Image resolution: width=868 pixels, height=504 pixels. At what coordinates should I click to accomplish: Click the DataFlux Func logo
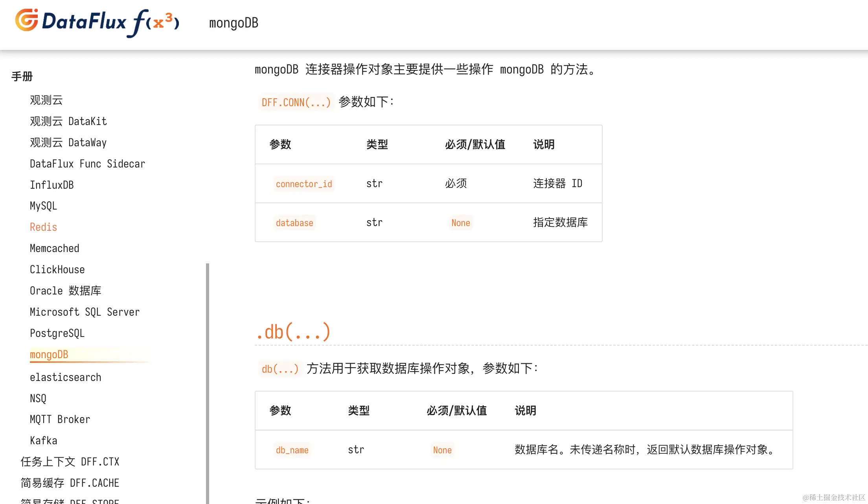[x=97, y=22]
